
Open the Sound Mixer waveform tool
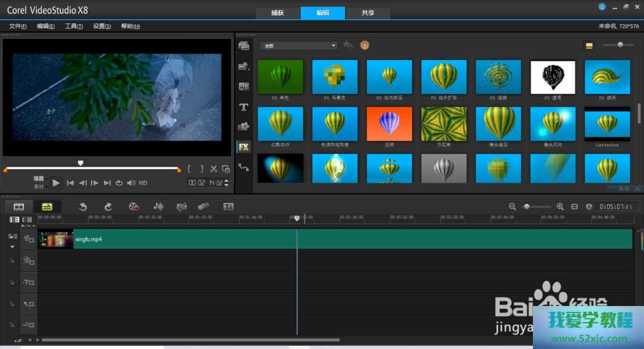coord(158,207)
